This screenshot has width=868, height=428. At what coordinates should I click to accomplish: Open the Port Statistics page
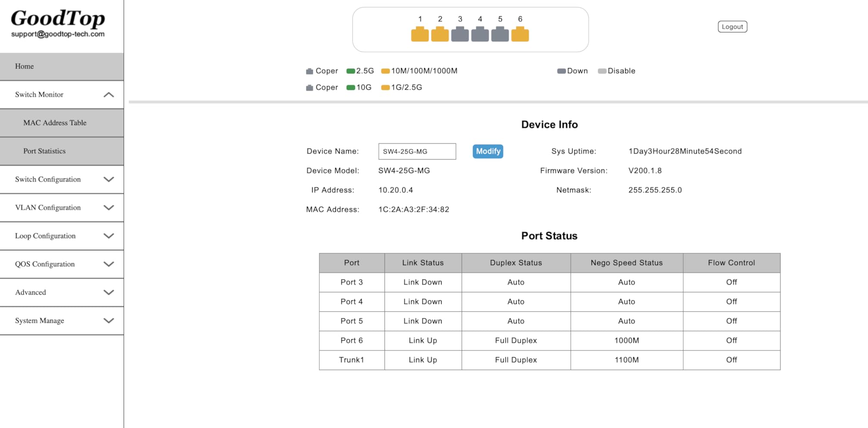44,151
